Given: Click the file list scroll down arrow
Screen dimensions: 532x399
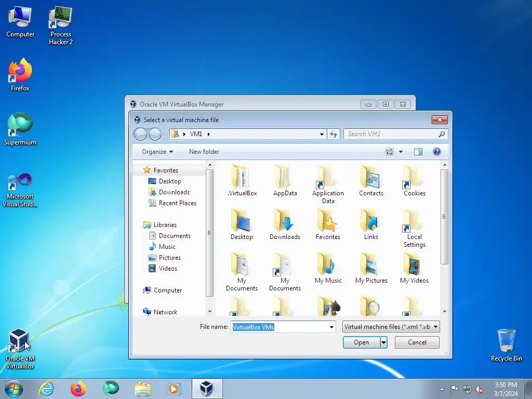Looking at the screenshot, I should [445, 312].
